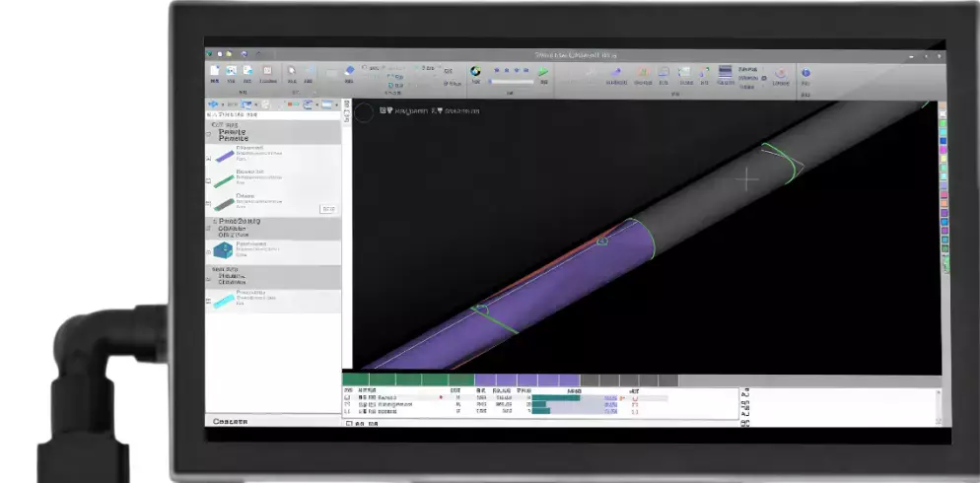
Task: Toggle the checkbox beside the purple bar item
Action: 209,159
